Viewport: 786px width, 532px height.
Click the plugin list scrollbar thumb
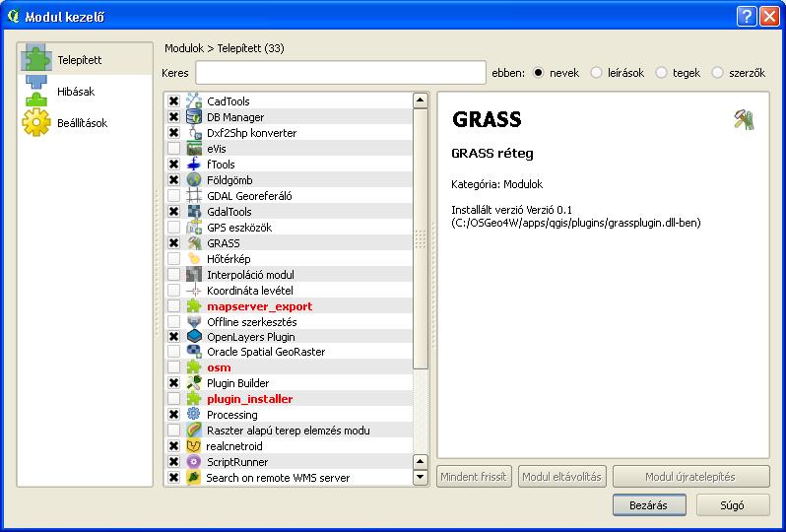pos(420,238)
